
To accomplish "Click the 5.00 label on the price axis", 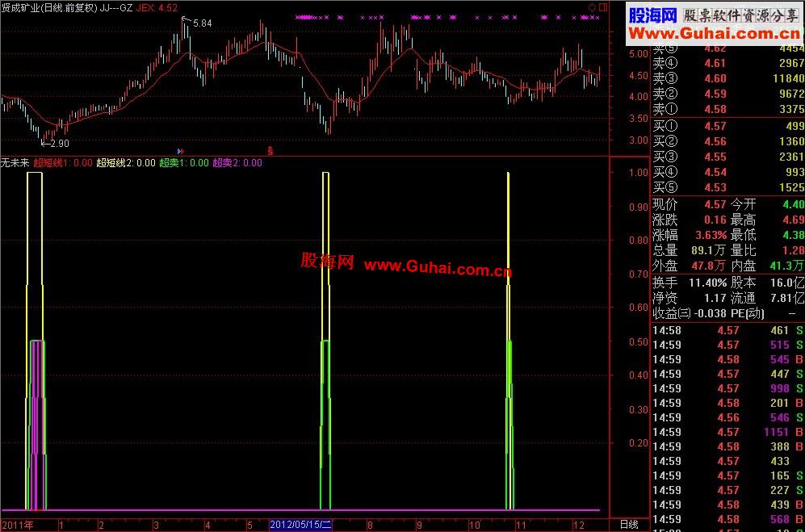I will [x=638, y=53].
